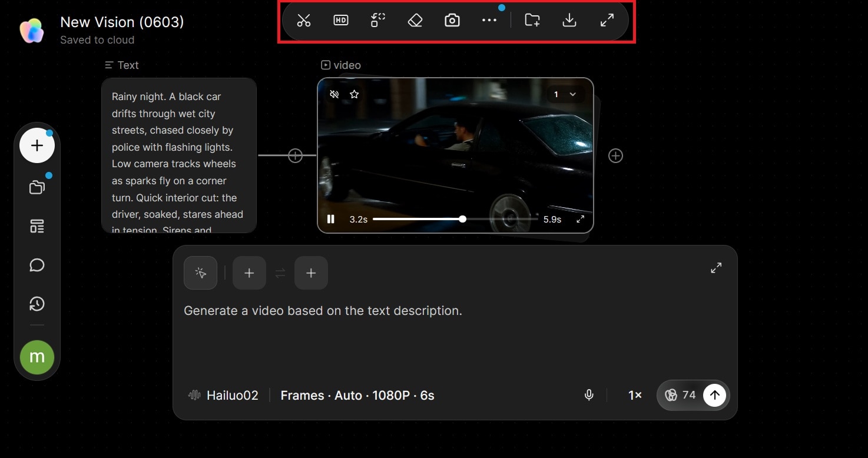The width and height of the screenshot is (868, 458).
Task: Open the Hailuo02 model selector
Action: click(223, 396)
